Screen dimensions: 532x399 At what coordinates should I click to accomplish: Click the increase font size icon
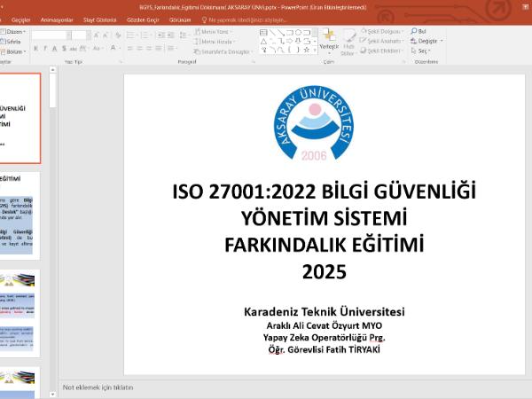coord(97,35)
